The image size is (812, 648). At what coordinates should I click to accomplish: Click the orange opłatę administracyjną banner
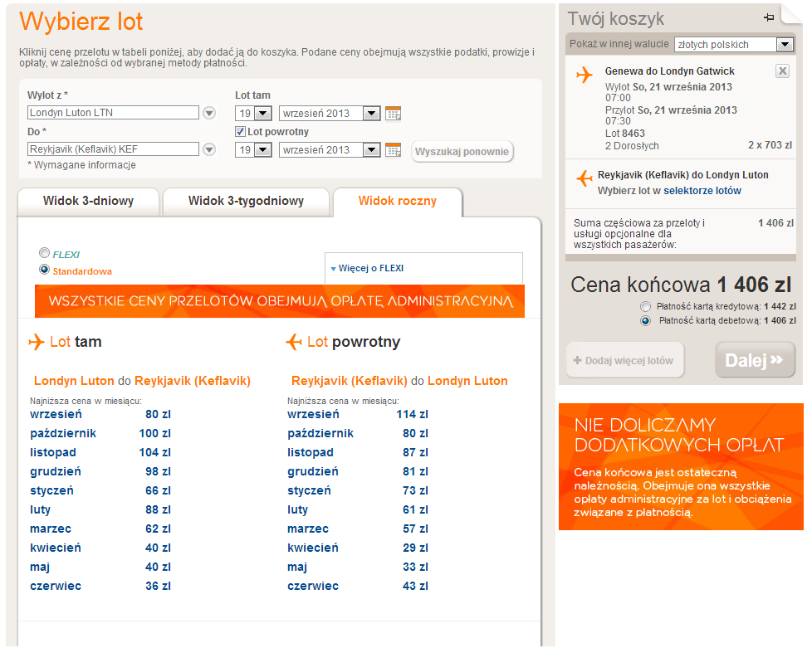(x=280, y=301)
